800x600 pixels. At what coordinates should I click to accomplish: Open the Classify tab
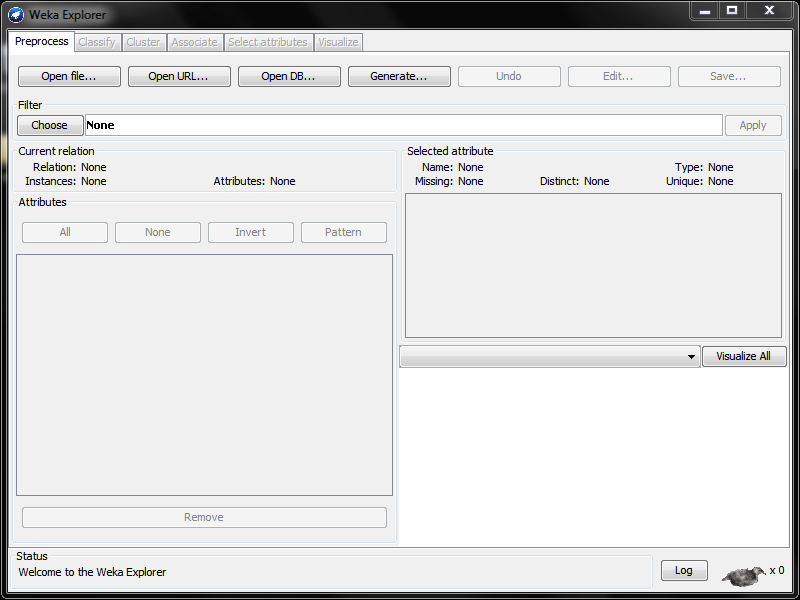97,42
